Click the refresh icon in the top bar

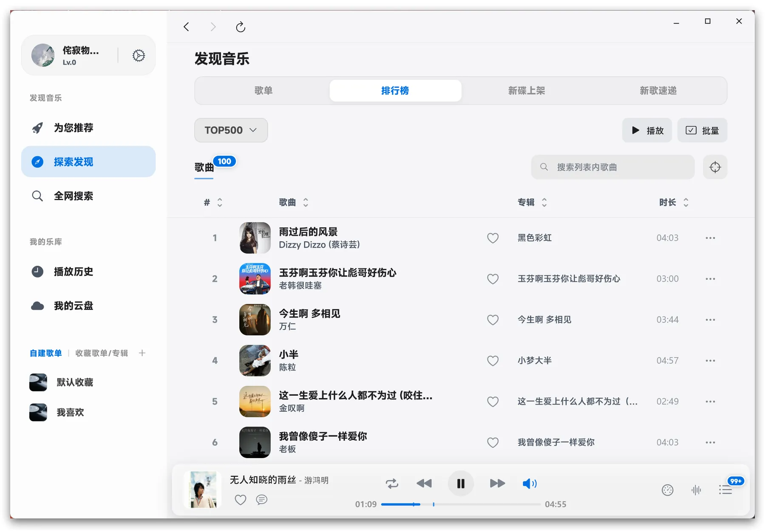(x=241, y=27)
